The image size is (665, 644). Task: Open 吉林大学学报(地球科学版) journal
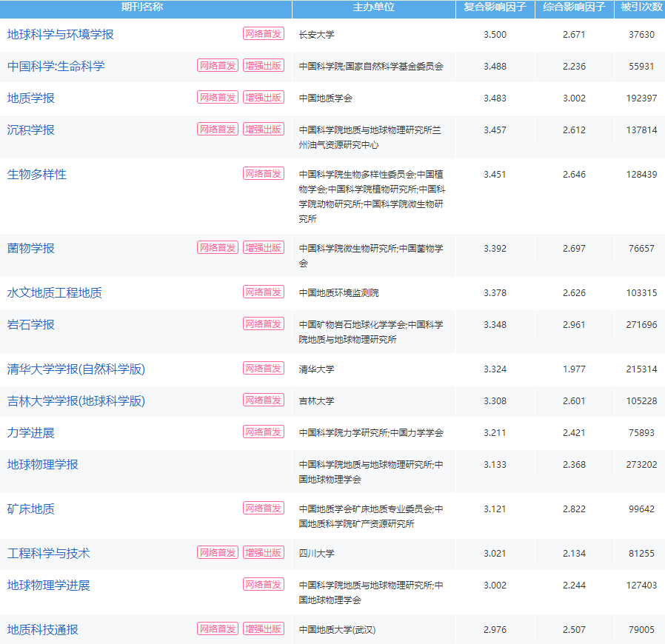(x=76, y=401)
